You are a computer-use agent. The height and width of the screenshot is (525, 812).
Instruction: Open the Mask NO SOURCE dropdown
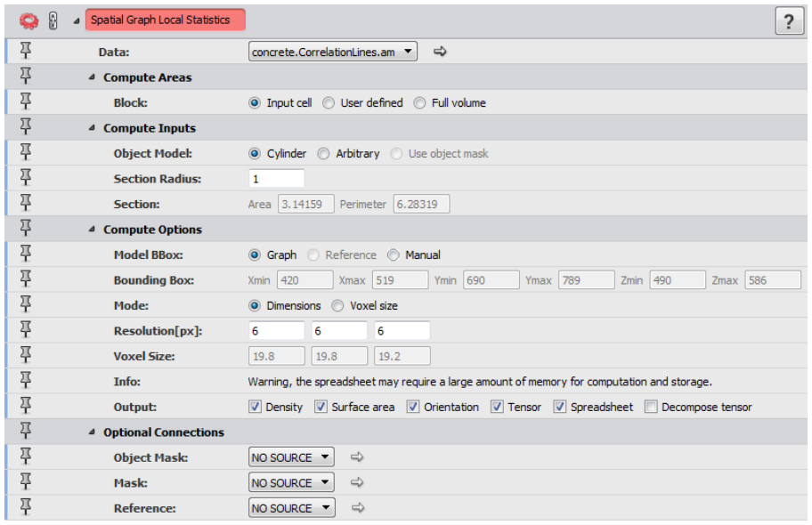(291, 482)
